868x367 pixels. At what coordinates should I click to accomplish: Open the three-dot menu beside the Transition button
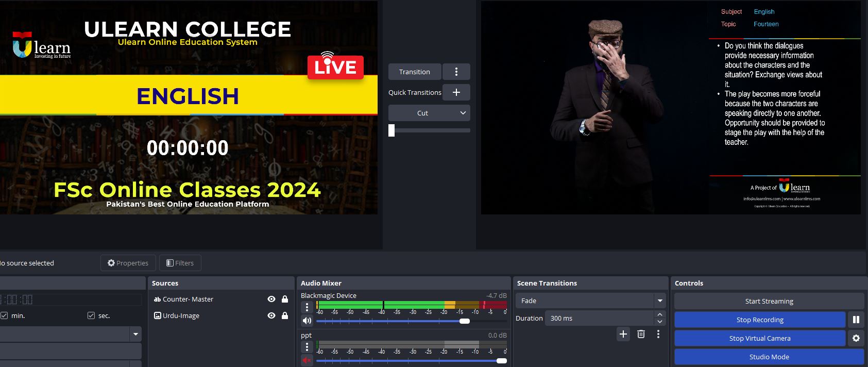tap(456, 72)
